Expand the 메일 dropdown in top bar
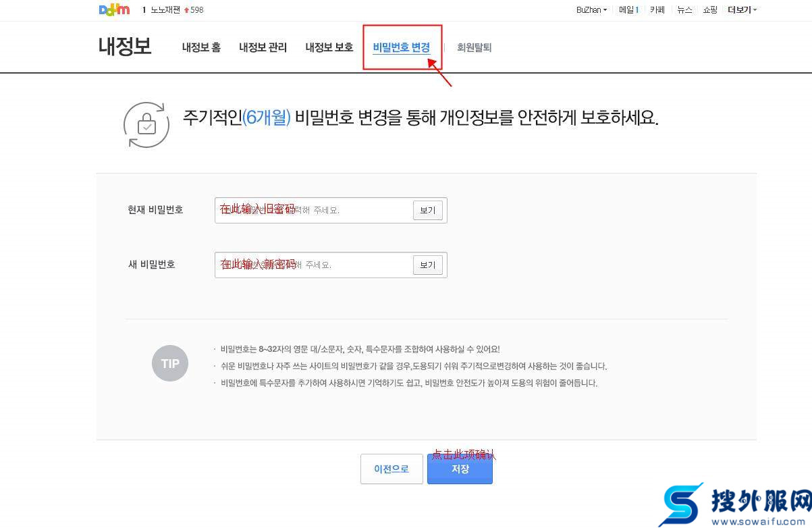 (x=628, y=9)
